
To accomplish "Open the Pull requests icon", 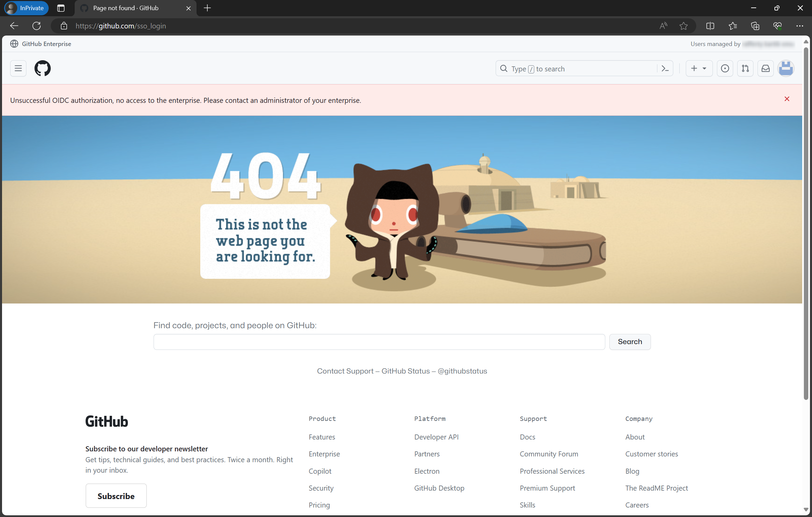I will click(745, 68).
